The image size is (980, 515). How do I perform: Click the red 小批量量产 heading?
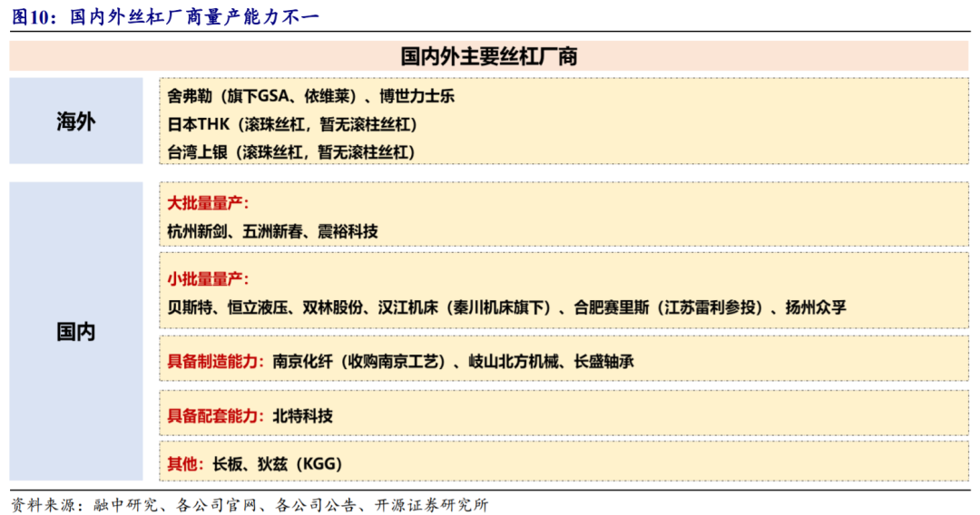click(x=208, y=279)
